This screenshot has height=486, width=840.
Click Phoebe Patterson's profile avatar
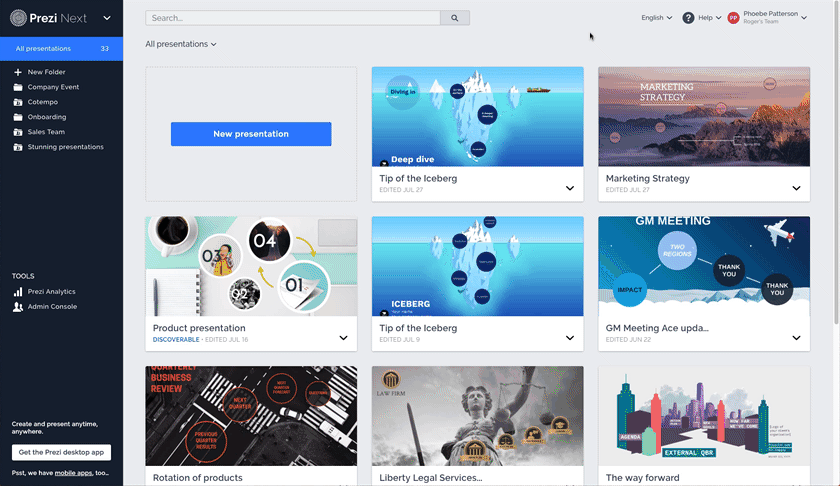733,18
